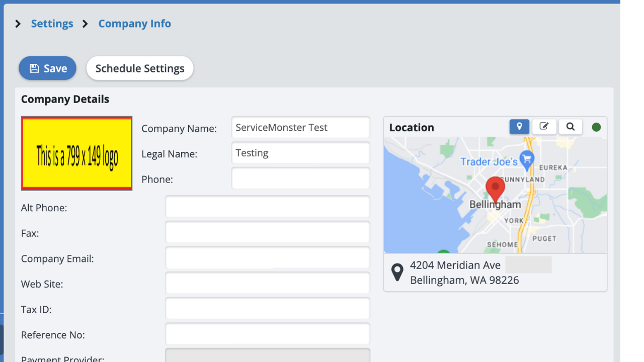
Task: Click the chevron before Settings breadcrumb
Action: pyautogui.click(x=18, y=24)
